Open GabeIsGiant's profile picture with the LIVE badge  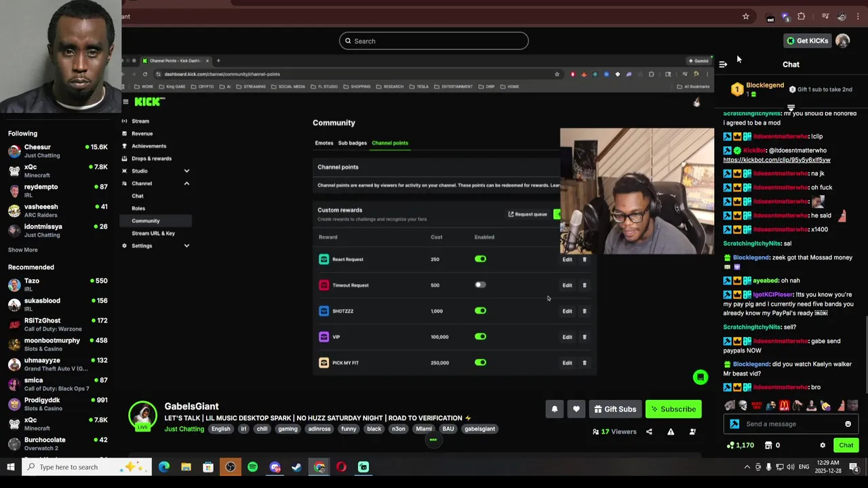tap(142, 416)
